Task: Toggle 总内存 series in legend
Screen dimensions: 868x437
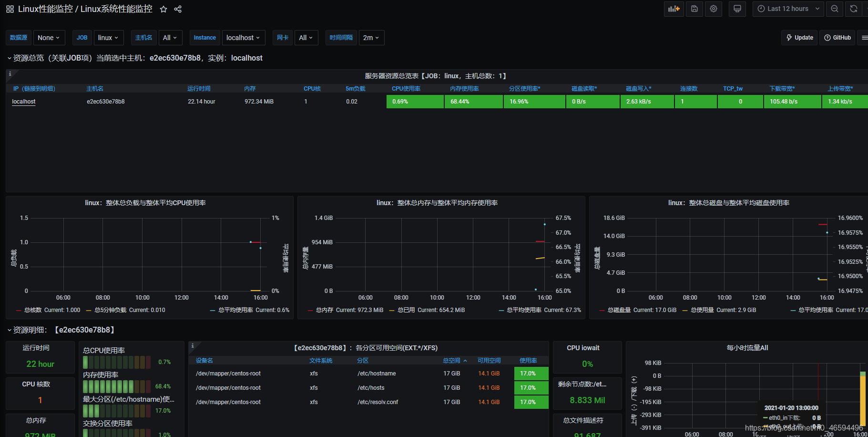Action: (325, 310)
